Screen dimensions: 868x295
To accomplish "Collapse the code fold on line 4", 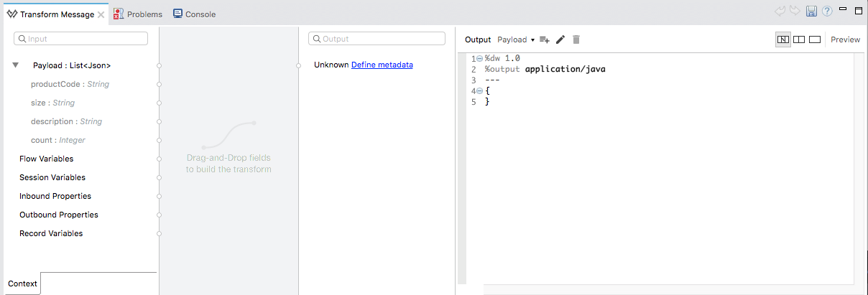I will tap(479, 91).
